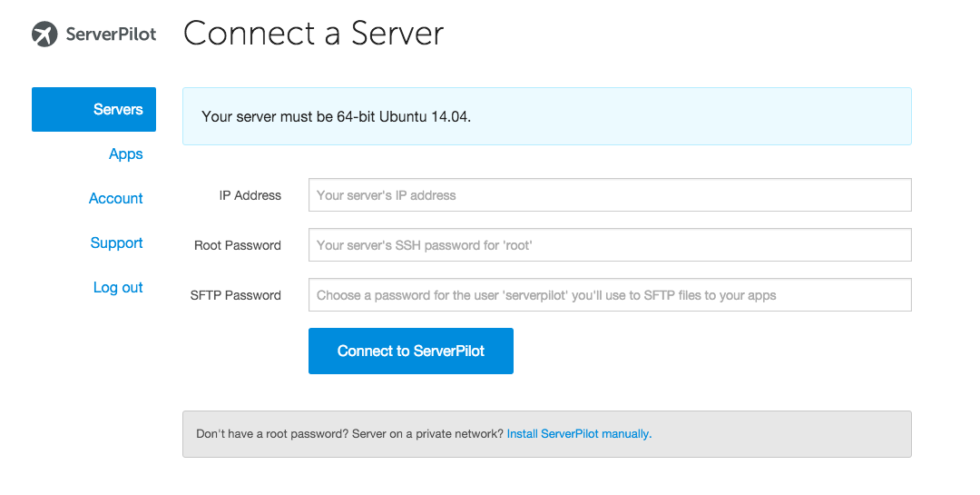Click the SFTP Password label
The width and height of the screenshot is (980, 495).
coord(236,295)
